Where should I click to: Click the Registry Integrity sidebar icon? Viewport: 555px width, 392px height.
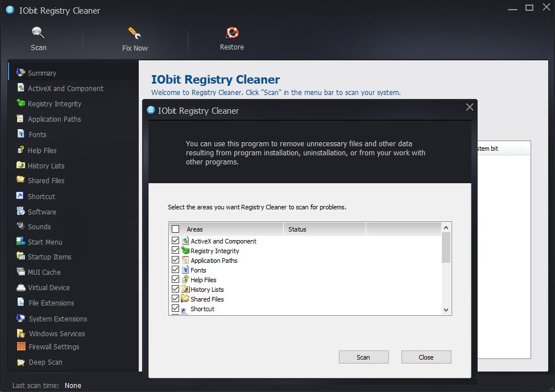click(x=20, y=103)
